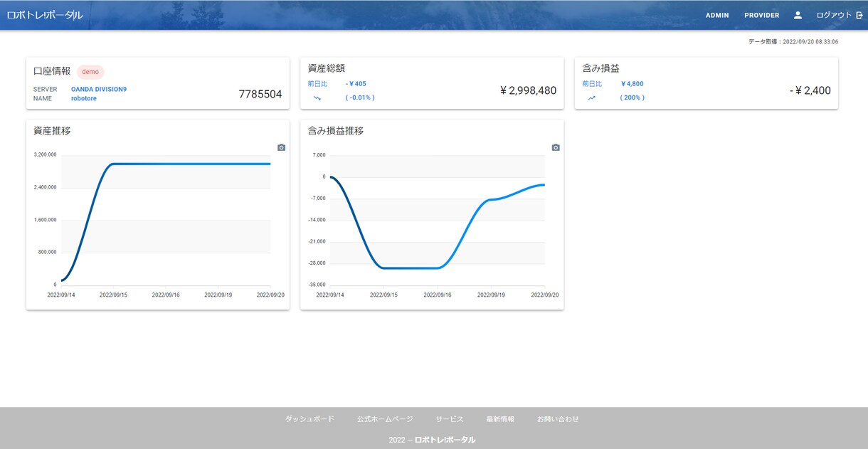Click account number 7785504
Viewport: 868px width, 449px height.
tap(260, 94)
